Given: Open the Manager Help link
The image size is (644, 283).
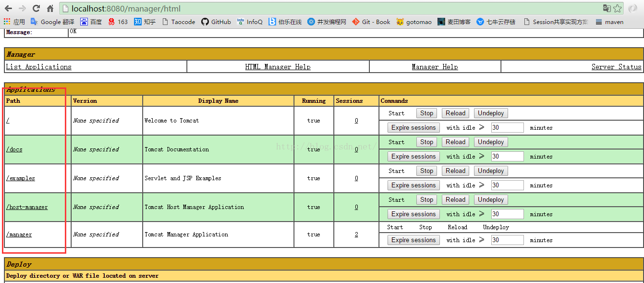Looking at the screenshot, I should 435,67.
